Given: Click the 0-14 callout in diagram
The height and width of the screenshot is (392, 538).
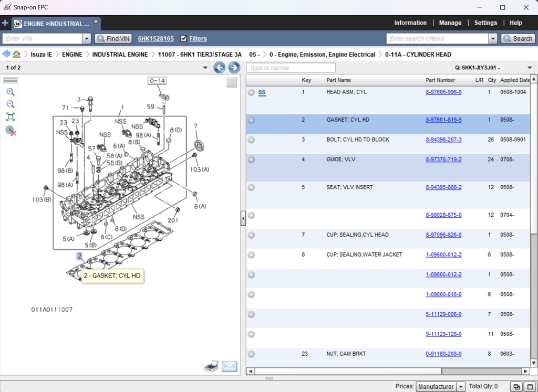Looking at the screenshot, I should 157,80.
